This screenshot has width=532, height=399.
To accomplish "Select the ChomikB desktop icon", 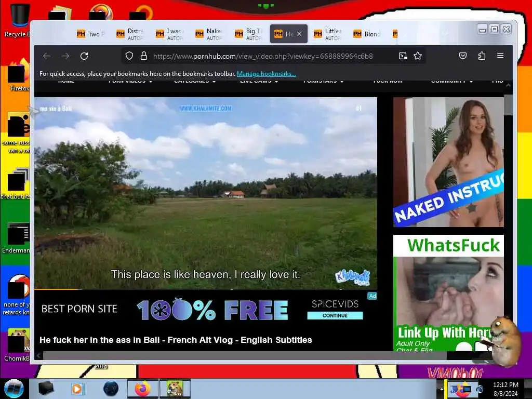I will 17,345.
